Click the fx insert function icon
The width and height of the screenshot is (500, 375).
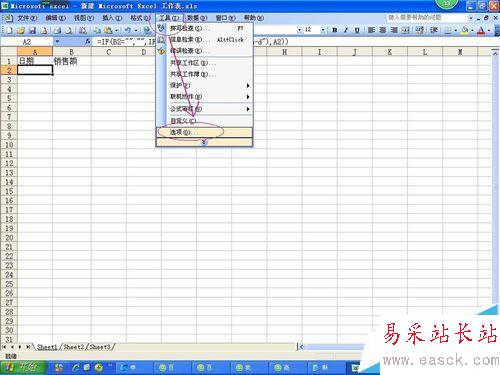click(x=88, y=41)
